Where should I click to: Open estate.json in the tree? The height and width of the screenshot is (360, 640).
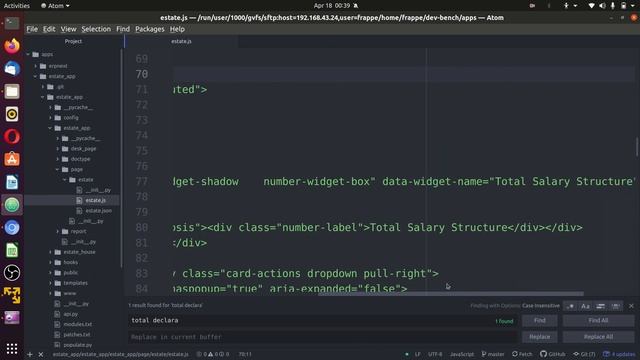point(98,211)
